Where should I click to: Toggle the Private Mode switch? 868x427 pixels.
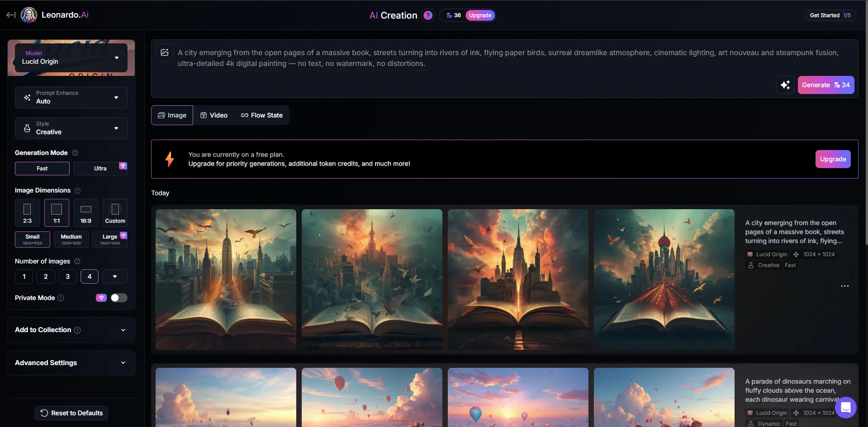(x=119, y=298)
